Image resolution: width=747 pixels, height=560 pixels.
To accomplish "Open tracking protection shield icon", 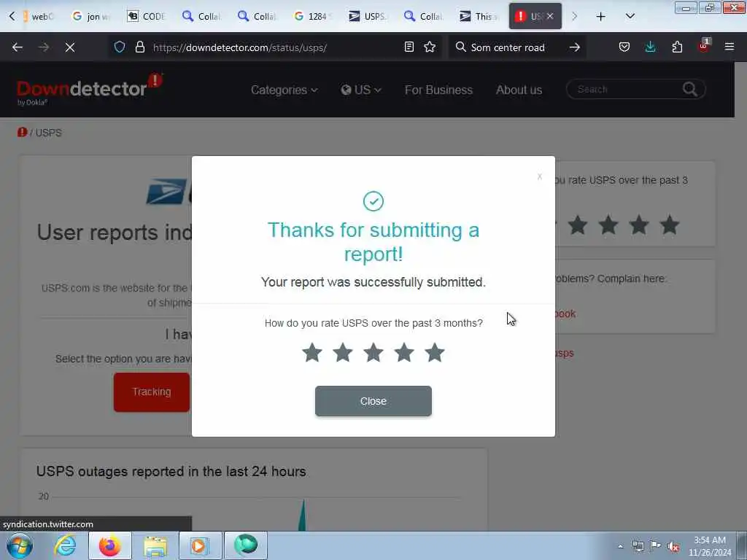I will point(120,47).
